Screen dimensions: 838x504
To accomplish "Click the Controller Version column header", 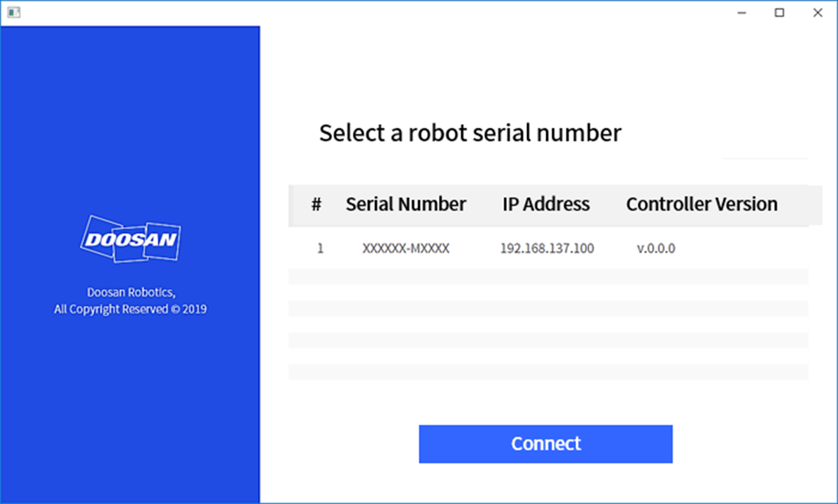I will tap(701, 204).
